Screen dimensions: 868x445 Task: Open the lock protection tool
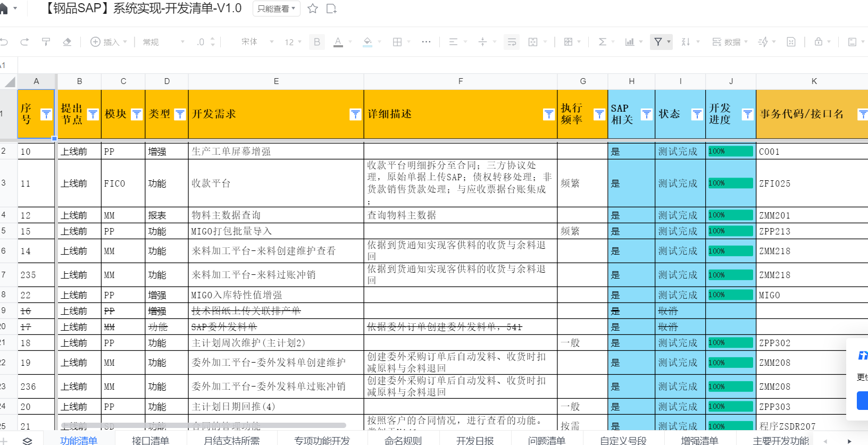click(x=819, y=42)
